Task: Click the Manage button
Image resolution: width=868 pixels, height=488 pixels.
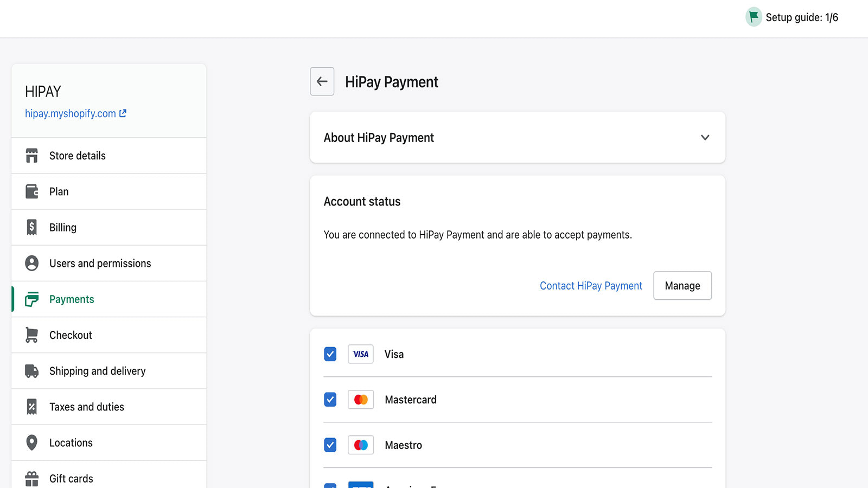Action: tap(682, 285)
